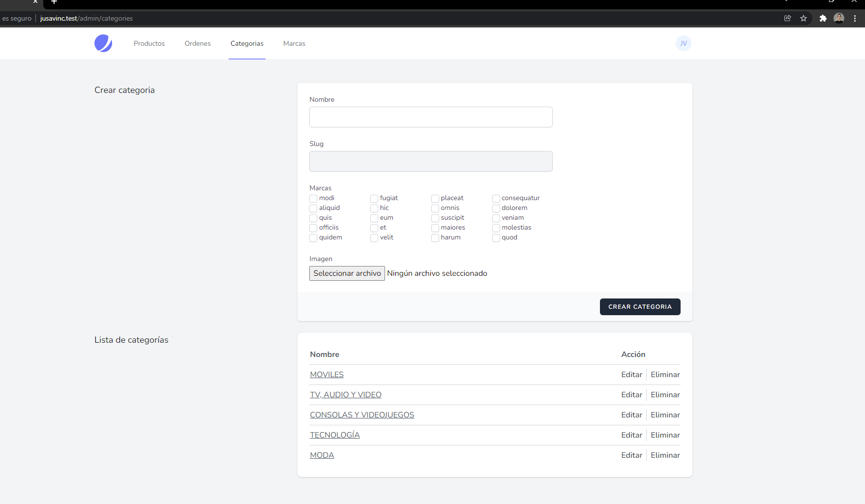Enable the veniam brand checkbox
865x504 pixels.
point(496,218)
